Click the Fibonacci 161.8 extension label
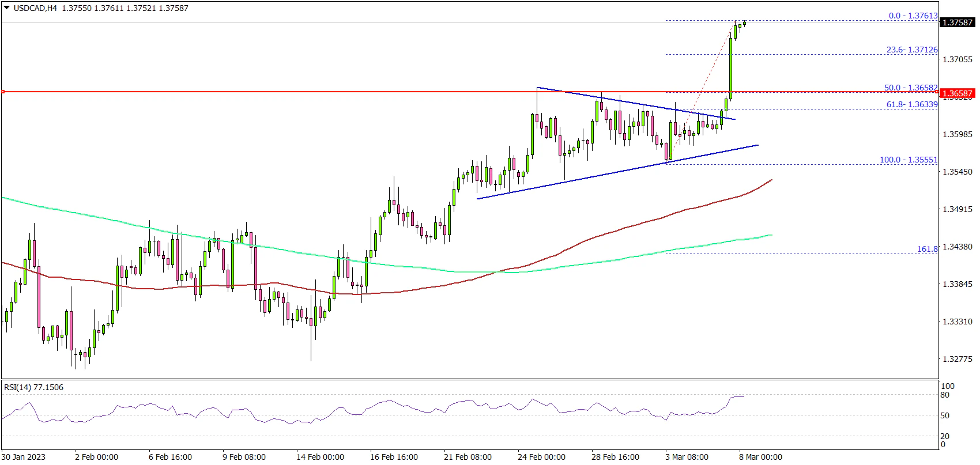 (927, 249)
